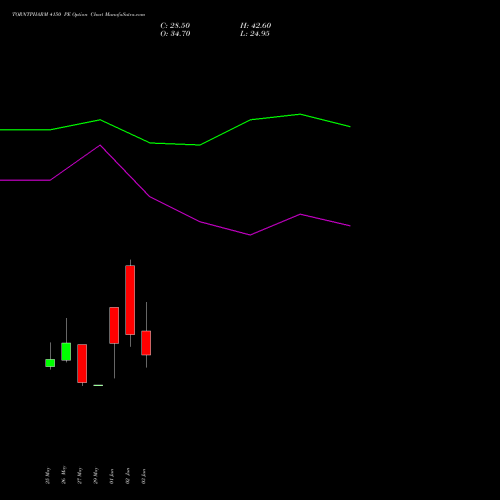The height and width of the screenshot is (500, 500).
Task: Click the close value C: 28.50
Action: pyautogui.click(x=175, y=26)
